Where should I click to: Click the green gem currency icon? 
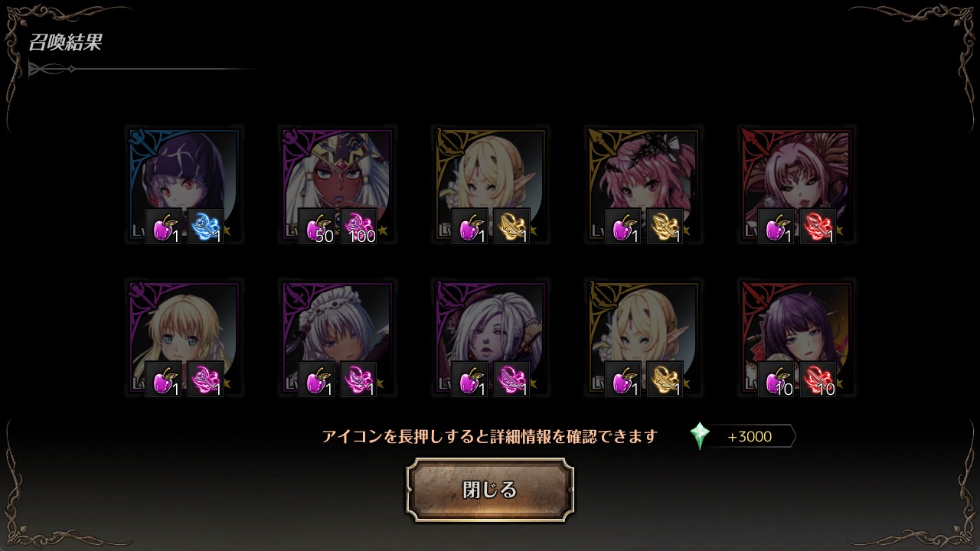(x=700, y=436)
